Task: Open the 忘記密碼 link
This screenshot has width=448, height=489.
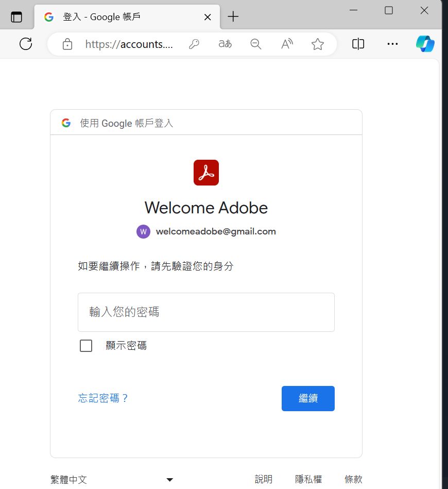Action: [x=102, y=398]
